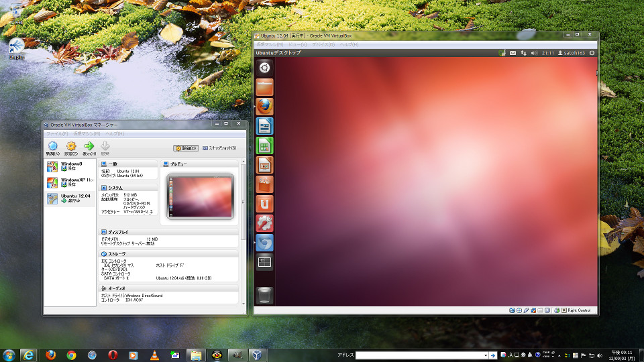Open Trash in Ubuntu launcher
Screen dimensions: 644x362
264,295
